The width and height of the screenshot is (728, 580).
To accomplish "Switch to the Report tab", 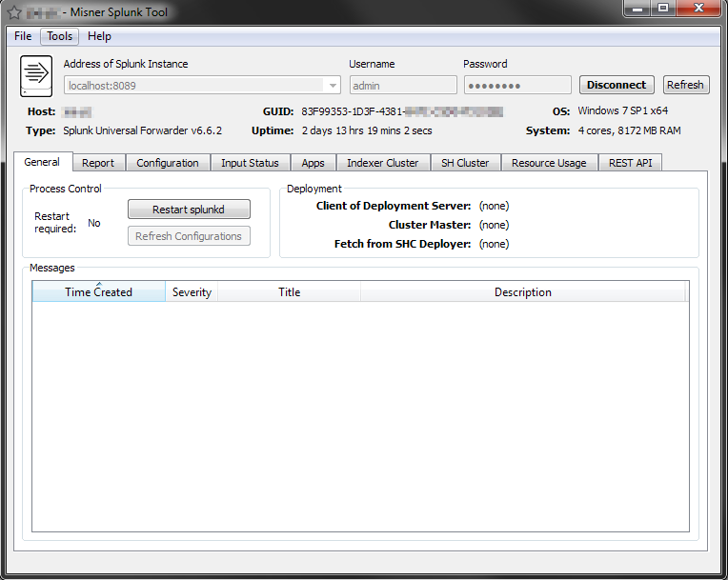I will click(98, 163).
